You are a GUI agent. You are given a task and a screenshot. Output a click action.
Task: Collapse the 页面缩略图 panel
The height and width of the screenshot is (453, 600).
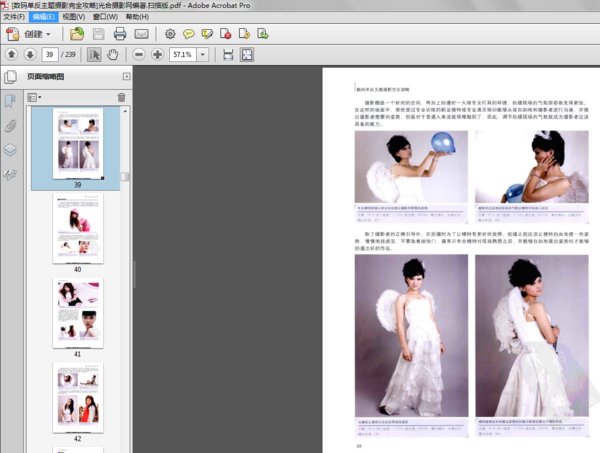(x=126, y=76)
